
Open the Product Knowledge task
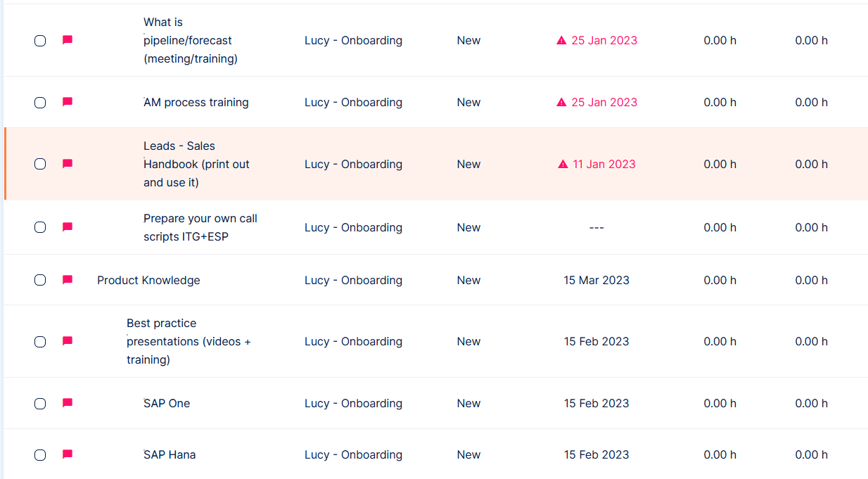[x=148, y=280]
